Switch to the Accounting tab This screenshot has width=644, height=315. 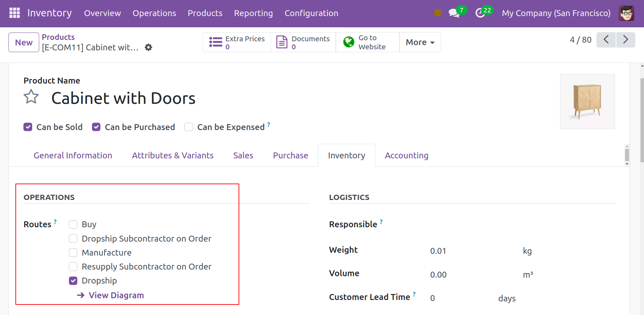(x=406, y=156)
